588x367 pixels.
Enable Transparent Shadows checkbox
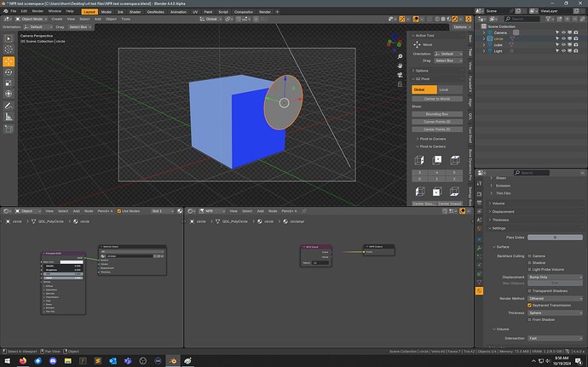pyautogui.click(x=529, y=291)
